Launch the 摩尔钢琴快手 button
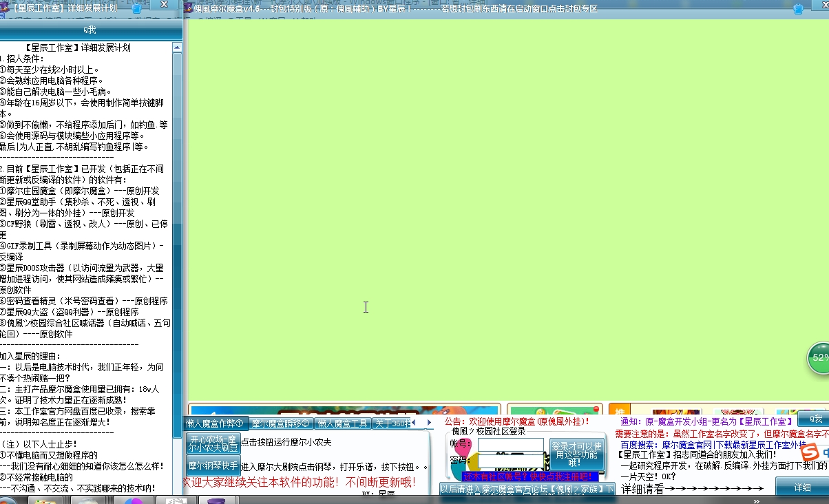 [x=213, y=466]
